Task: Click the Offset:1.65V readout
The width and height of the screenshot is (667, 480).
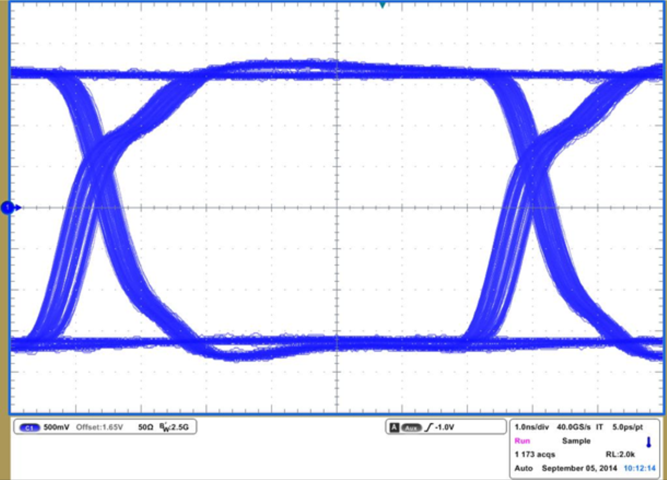Action: (100, 427)
